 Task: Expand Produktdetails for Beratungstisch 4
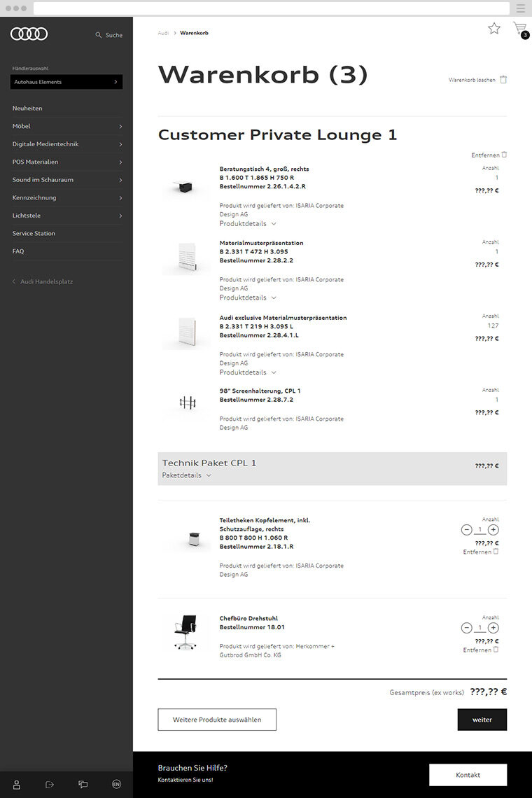(x=248, y=224)
